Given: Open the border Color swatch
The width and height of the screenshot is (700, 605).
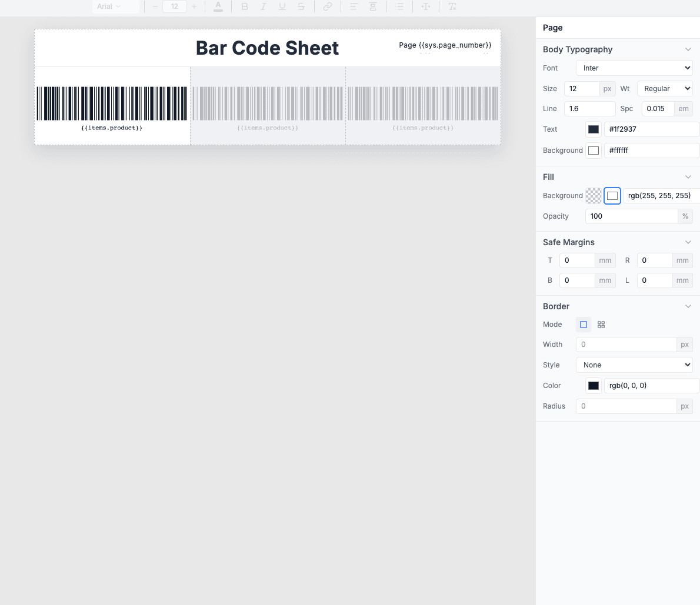Looking at the screenshot, I should (x=593, y=385).
